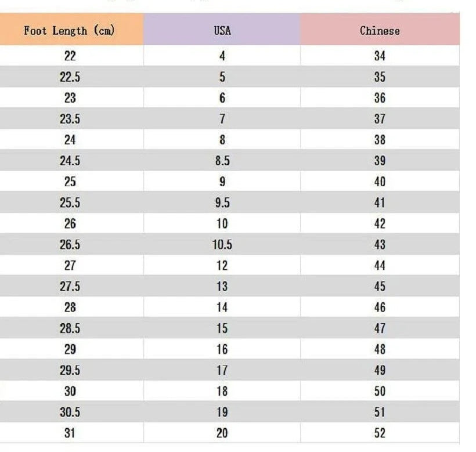Viewport: 476px width, 452px height.
Task: Click the 31 foot length cell
Action: 70,433
